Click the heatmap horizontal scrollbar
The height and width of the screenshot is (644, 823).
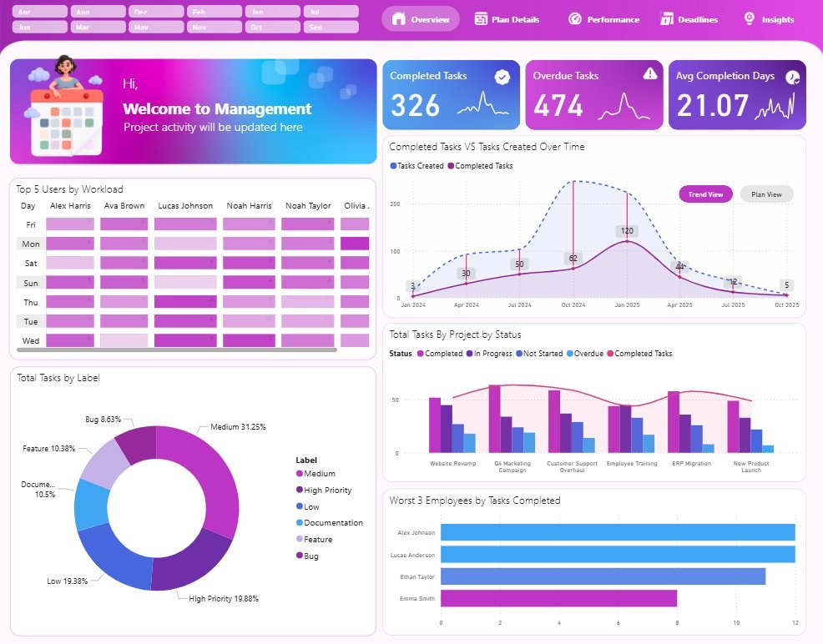tap(177, 350)
